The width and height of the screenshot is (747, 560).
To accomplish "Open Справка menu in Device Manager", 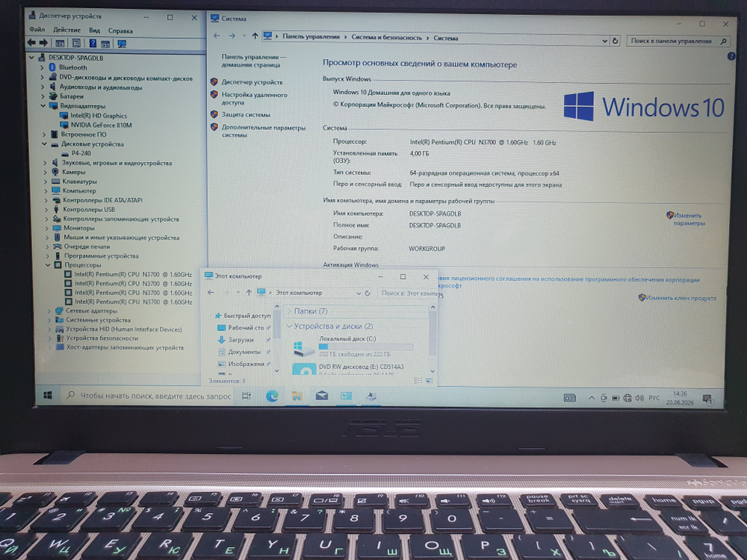I will pos(120,31).
